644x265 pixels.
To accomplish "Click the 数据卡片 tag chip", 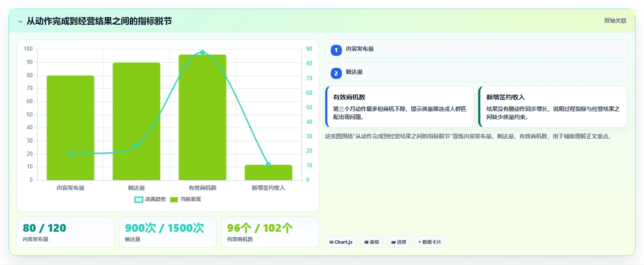I will pyautogui.click(x=430, y=242).
